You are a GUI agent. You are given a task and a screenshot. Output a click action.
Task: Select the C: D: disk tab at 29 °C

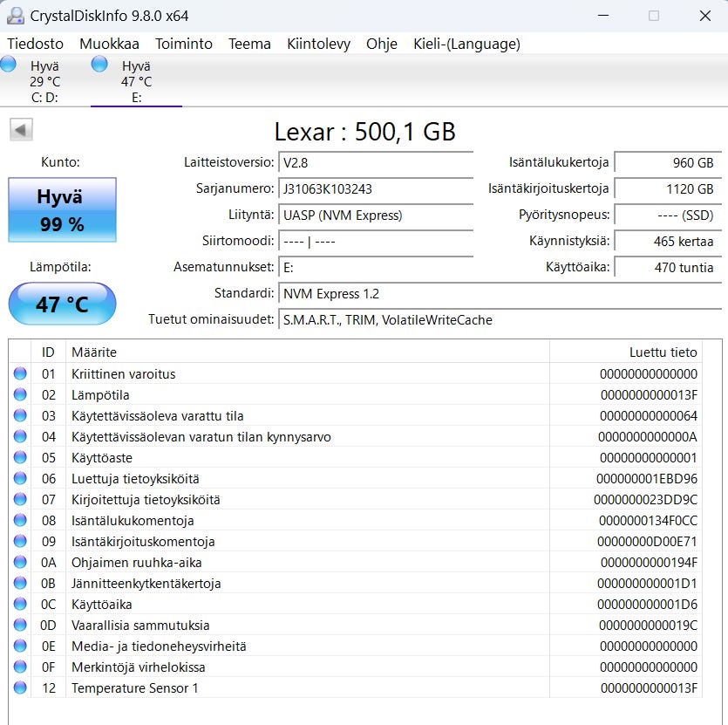[x=45, y=81]
